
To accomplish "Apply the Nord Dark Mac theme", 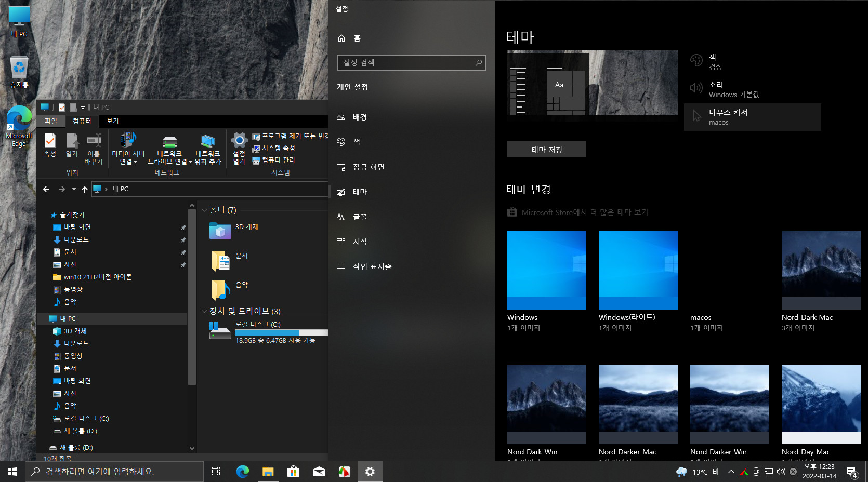I will (x=821, y=280).
